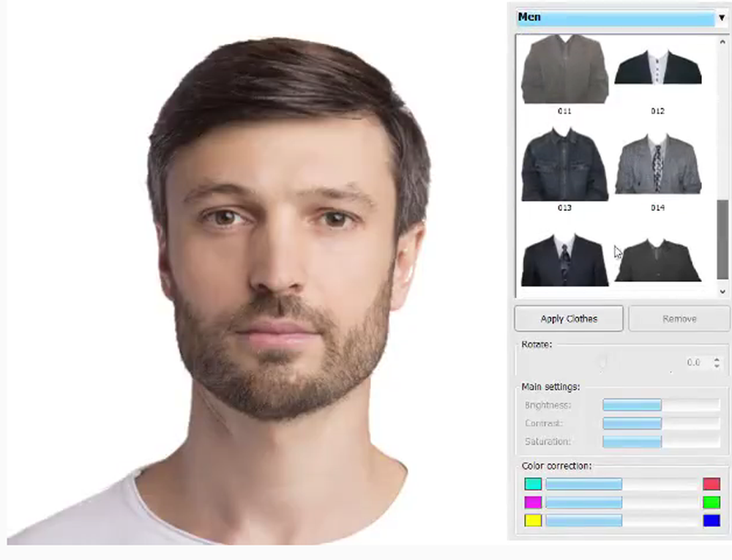
Task: Adjust the Saturation slider
Action: coord(632,442)
